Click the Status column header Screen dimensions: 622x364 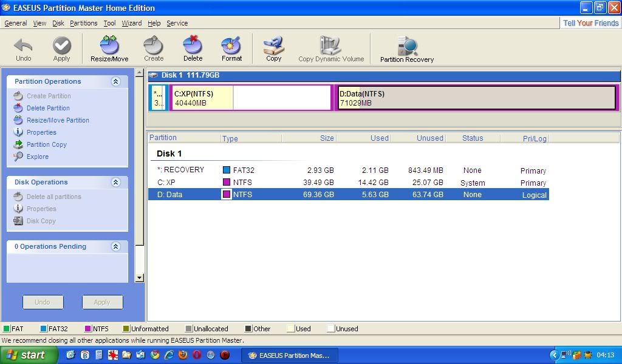click(x=473, y=138)
